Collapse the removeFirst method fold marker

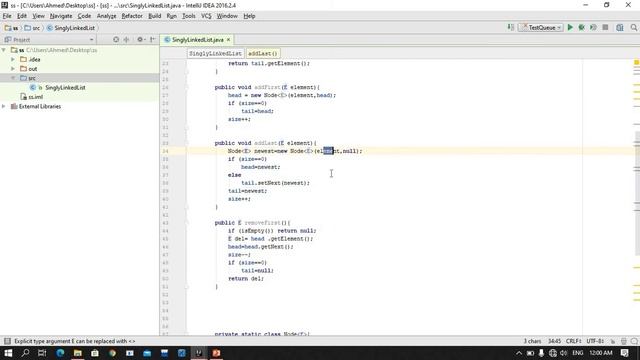tap(187, 222)
